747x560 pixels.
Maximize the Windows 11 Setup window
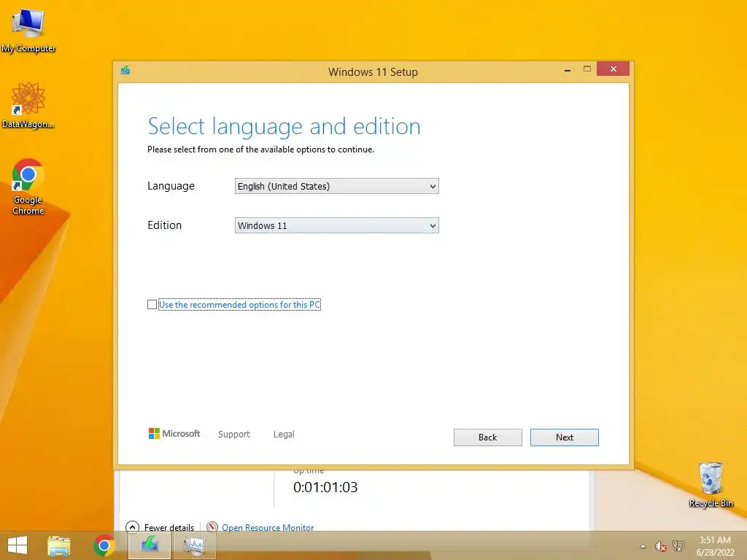tap(587, 69)
